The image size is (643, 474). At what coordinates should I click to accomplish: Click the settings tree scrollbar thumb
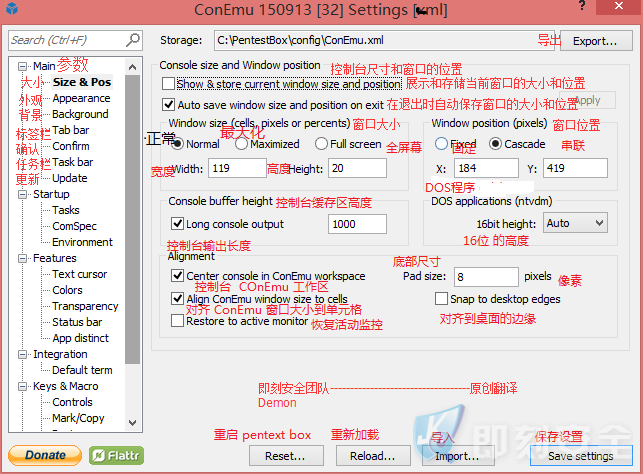pos(132,219)
